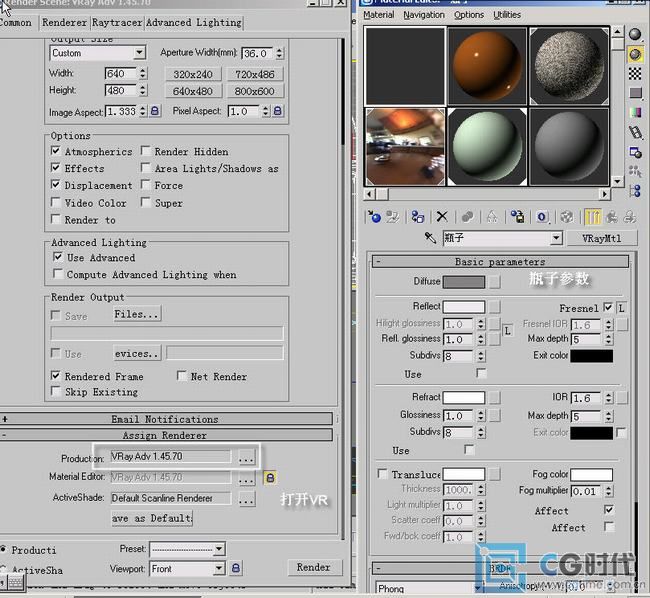Click the Material Effects Channel icon
Screen dimensions: 650x598
coord(542,217)
